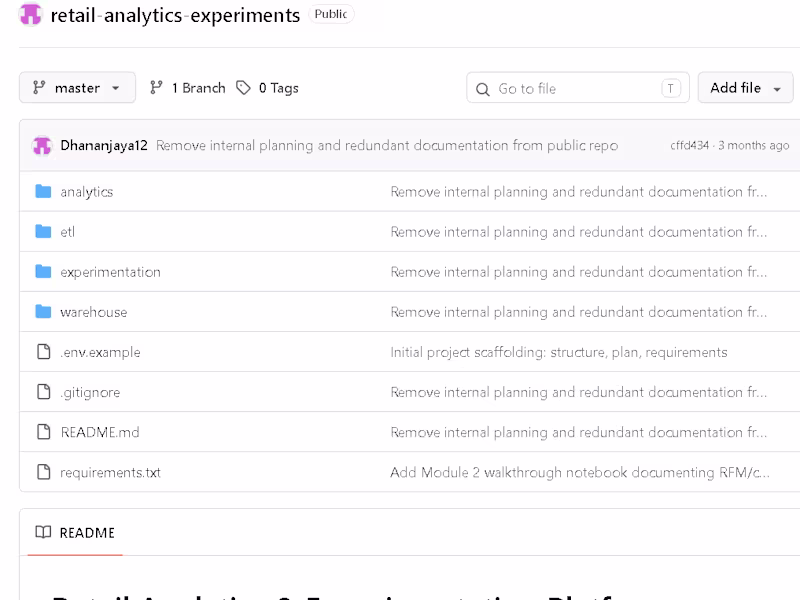
Task: Open commit message on the README.md row
Action: [579, 432]
